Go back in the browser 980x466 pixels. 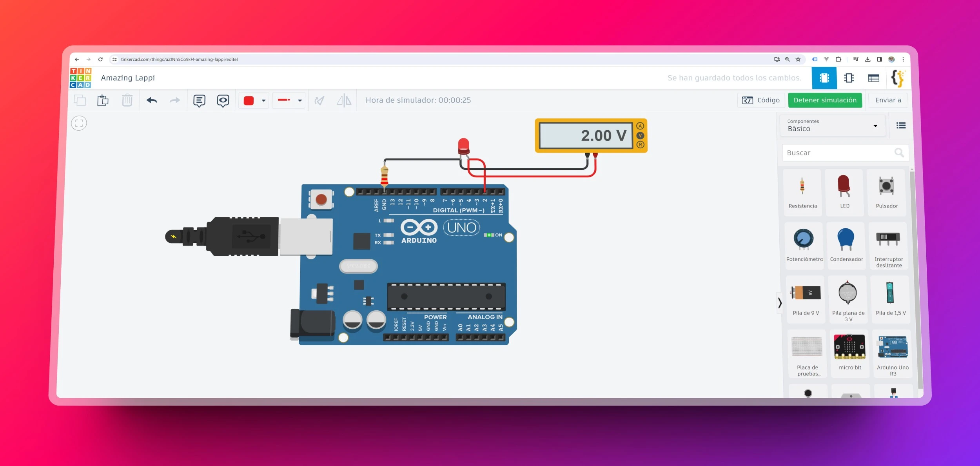(x=77, y=59)
